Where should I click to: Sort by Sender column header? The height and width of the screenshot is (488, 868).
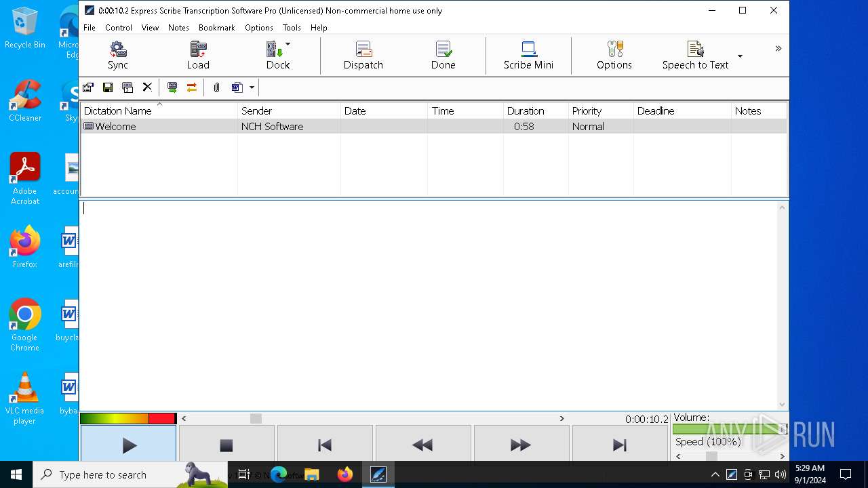coord(289,111)
